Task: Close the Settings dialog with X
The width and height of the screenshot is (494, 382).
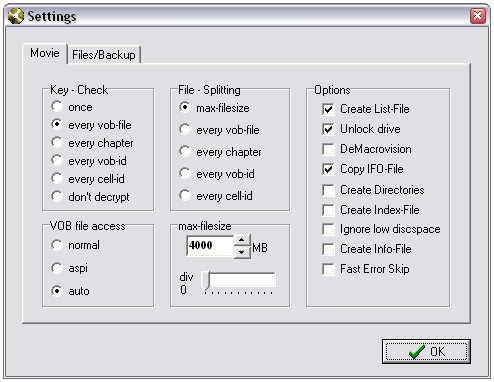Action: [478, 16]
